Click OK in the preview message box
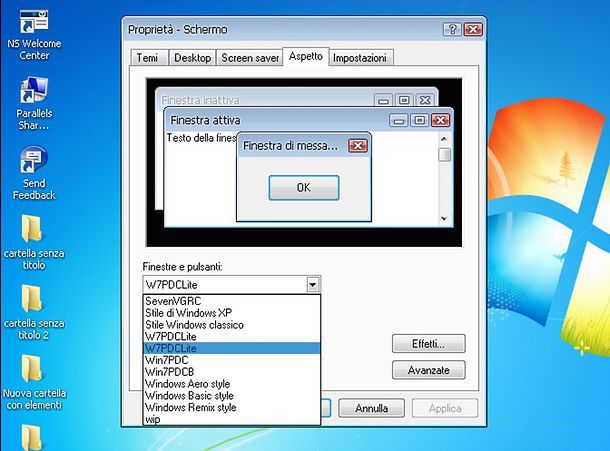Screen dimensions: 610x451 click(x=304, y=188)
